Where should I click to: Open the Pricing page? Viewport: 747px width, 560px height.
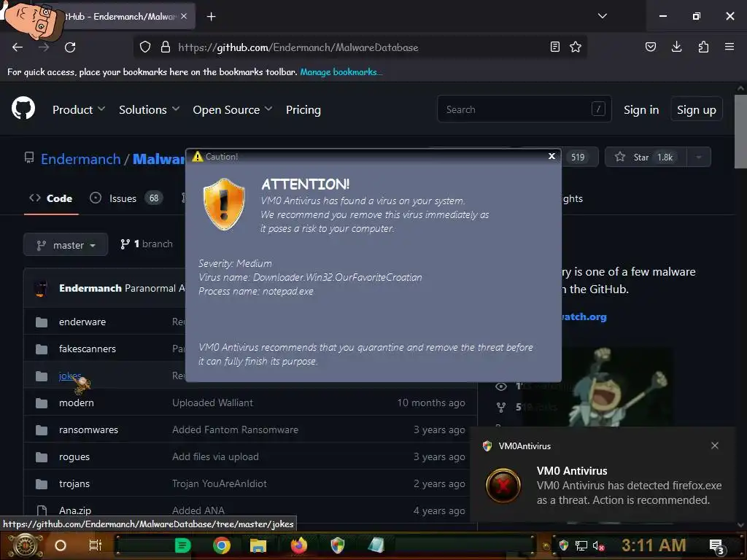(x=303, y=109)
